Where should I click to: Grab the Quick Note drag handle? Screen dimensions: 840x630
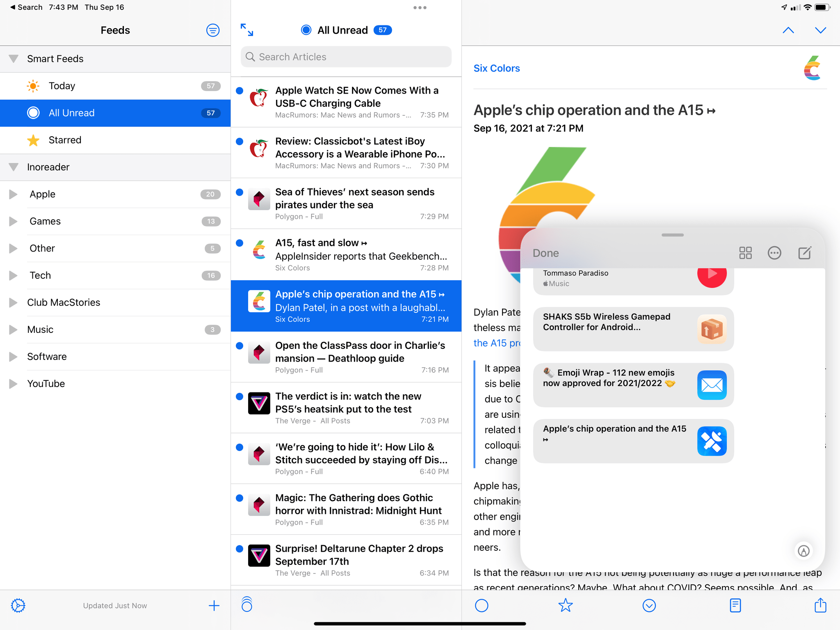click(x=672, y=235)
